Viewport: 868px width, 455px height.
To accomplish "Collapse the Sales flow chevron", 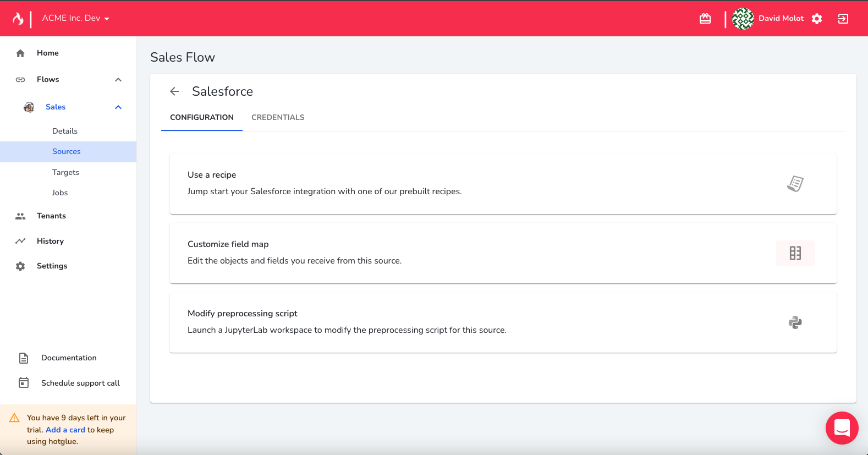I will [118, 107].
